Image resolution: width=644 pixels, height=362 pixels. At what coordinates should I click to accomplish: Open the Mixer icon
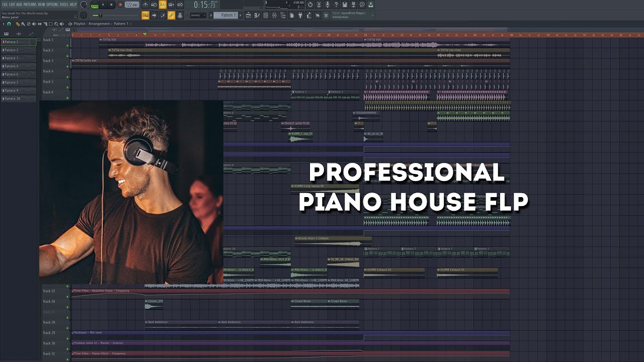274,15
